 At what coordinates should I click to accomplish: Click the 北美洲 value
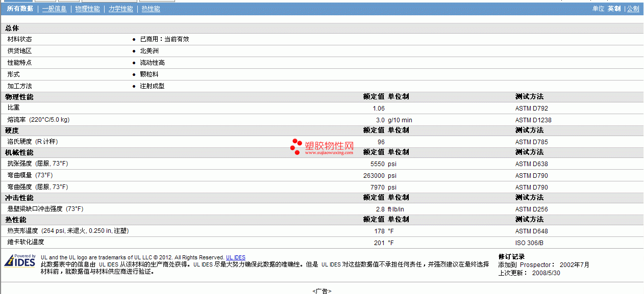coord(149,51)
